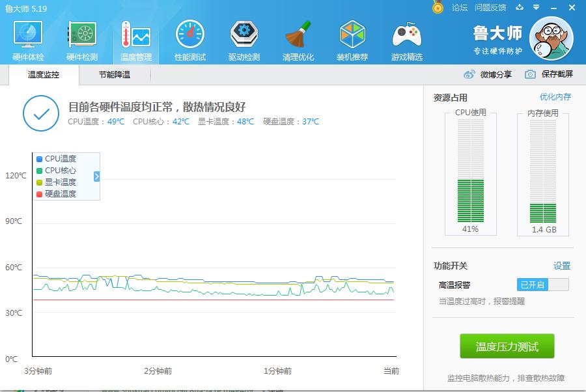Collapse the chart legend with the blue arrow

[x=96, y=175]
